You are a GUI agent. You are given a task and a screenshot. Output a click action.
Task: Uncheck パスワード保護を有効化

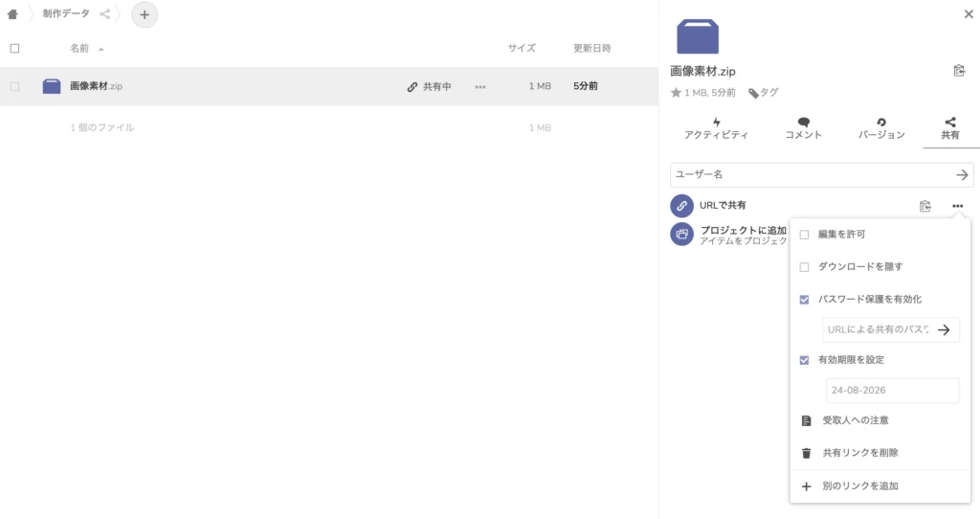pyautogui.click(x=804, y=300)
